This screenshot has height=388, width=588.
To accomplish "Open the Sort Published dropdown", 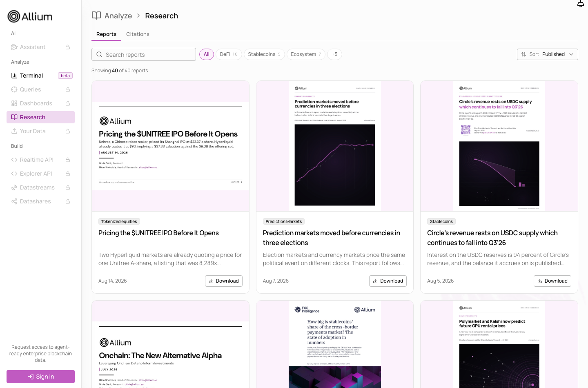I will [x=547, y=54].
